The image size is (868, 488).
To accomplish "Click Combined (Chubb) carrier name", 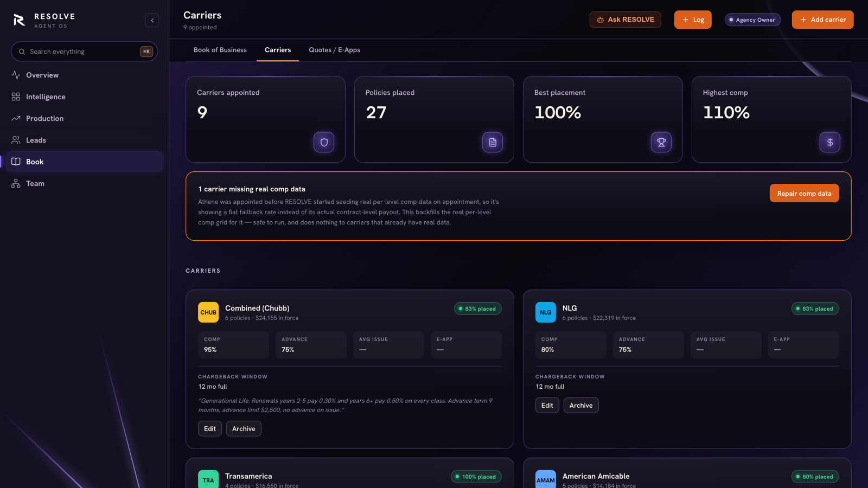I will pyautogui.click(x=257, y=308).
